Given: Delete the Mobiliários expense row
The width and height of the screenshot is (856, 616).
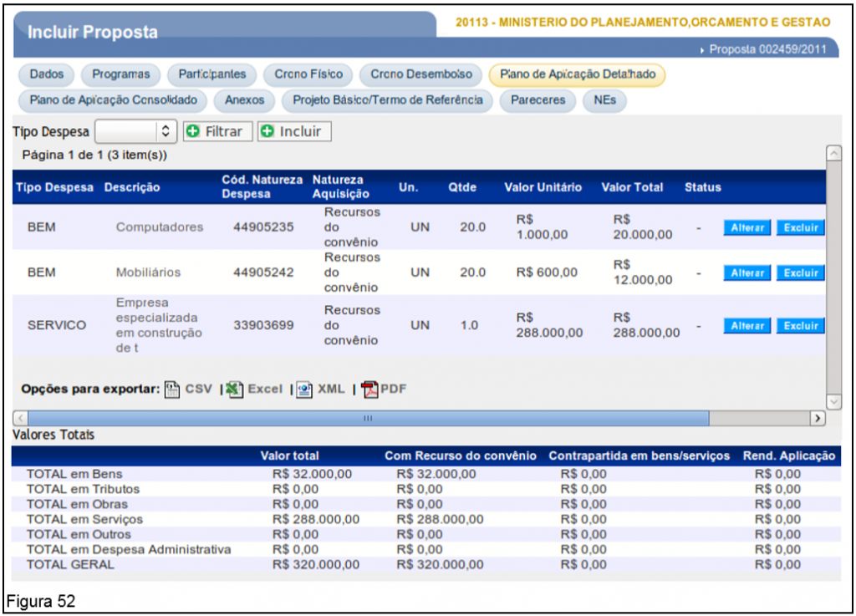Looking at the screenshot, I should [x=801, y=272].
